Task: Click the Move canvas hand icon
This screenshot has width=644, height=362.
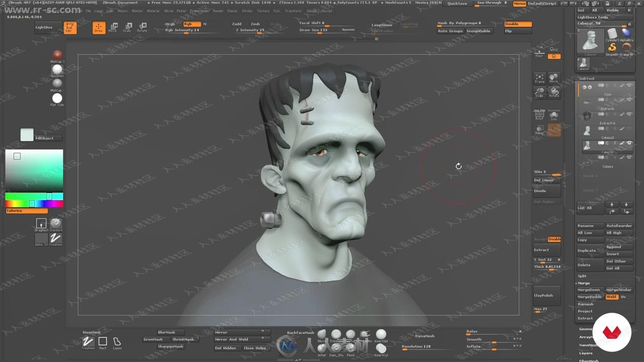Action: click(x=553, y=78)
